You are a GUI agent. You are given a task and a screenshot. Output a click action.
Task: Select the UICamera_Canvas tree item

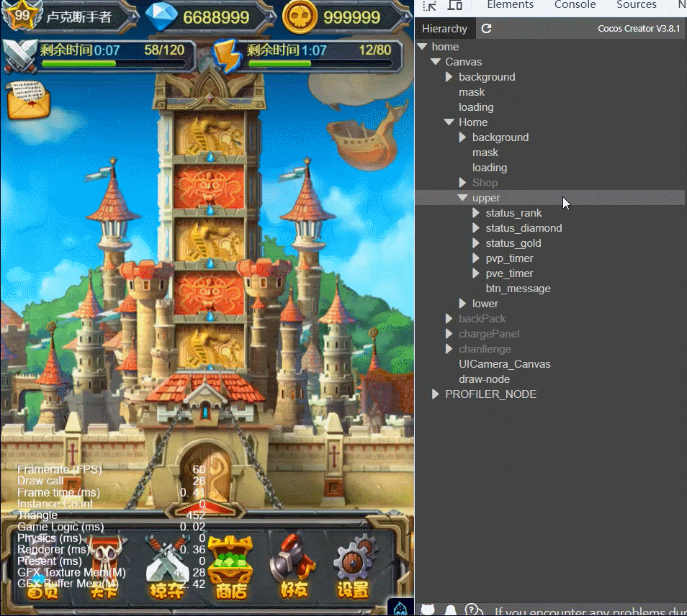point(504,364)
